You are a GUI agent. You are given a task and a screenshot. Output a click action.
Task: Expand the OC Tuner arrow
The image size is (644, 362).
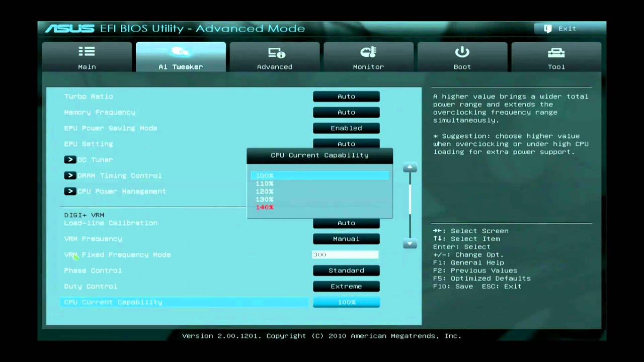pyautogui.click(x=70, y=159)
